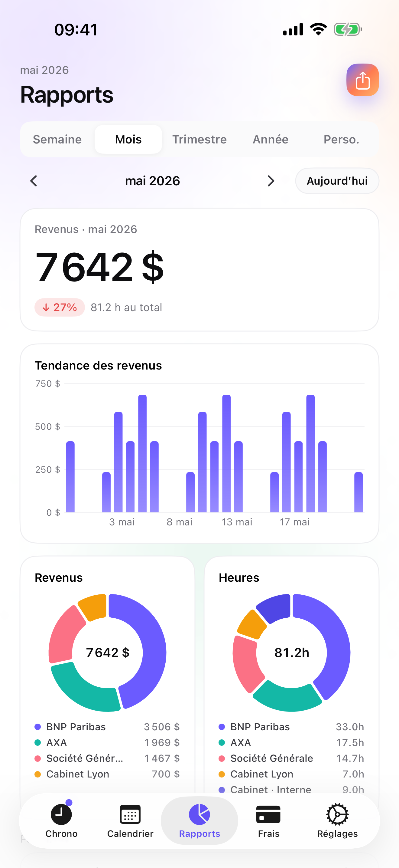This screenshot has width=399, height=868.
Task: Select the Mois period tab
Action: (x=128, y=140)
